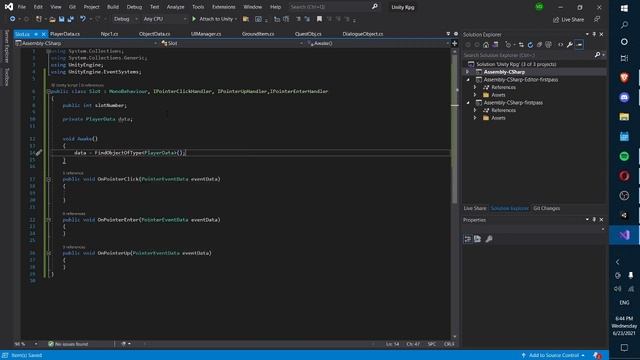Click Add to Source Control in status bar
The height and width of the screenshot is (360, 640).
553,356
